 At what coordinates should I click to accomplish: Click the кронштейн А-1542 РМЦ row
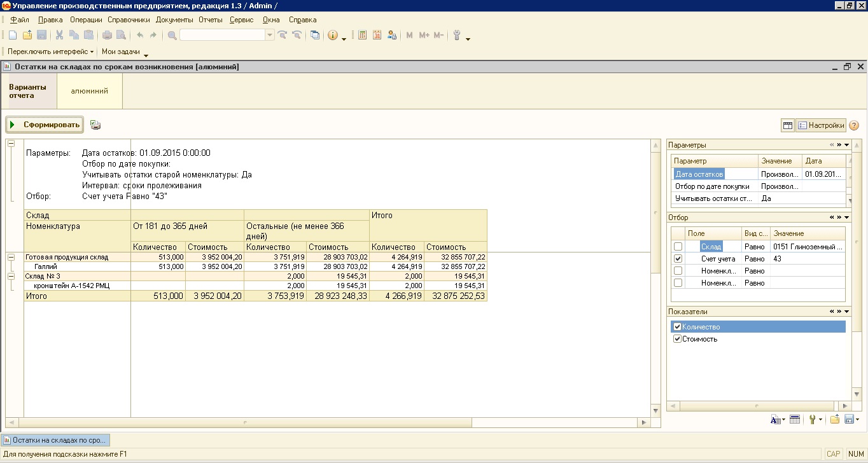tap(255, 286)
